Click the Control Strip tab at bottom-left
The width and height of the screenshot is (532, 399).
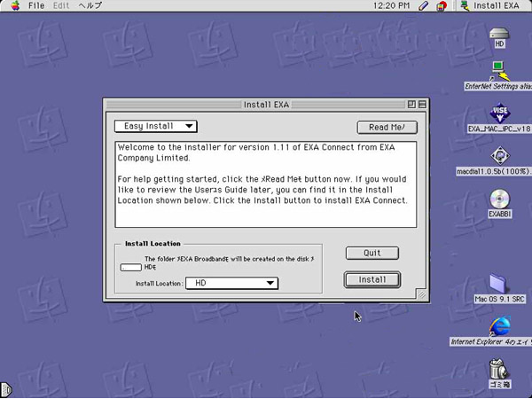coord(4,388)
